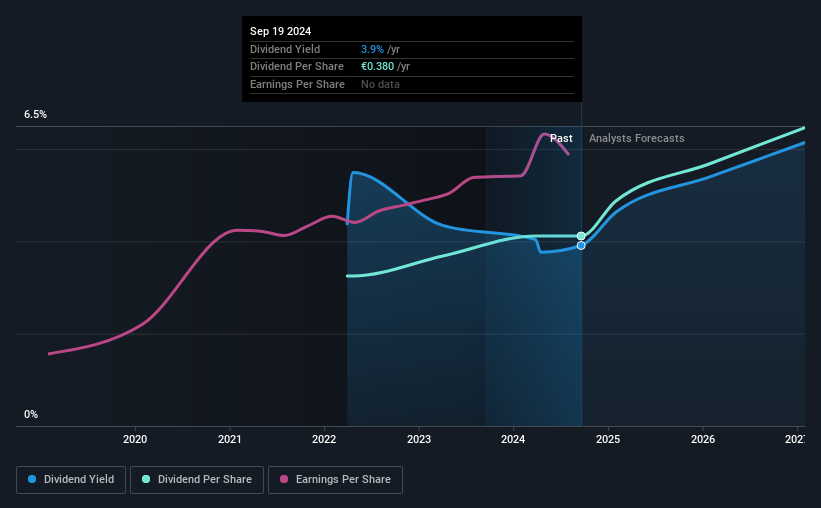Image resolution: width=821 pixels, height=508 pixels.
Task: Click the pink Earnings Per Share legend dot
Action: pos(284,479)
